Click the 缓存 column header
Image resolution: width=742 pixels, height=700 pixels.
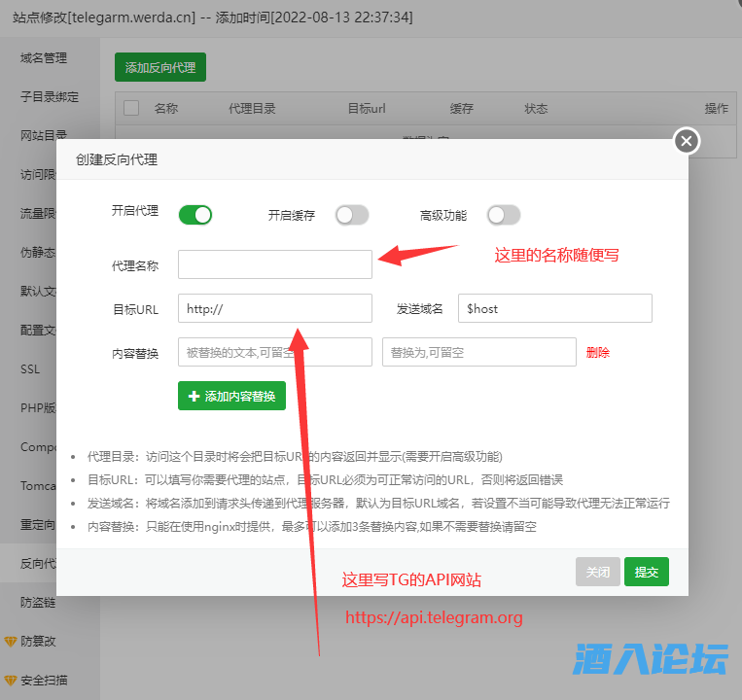pos(461,108)
